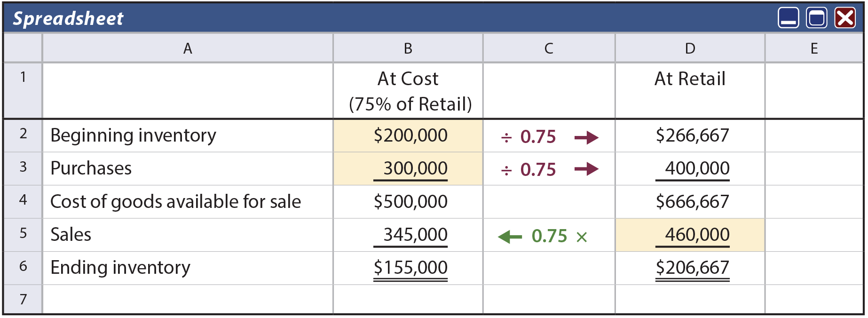The width and height of the screenshot is (868, 318).
Task: Click the 'Spreadsheet' window title
Action: point(68,19)
